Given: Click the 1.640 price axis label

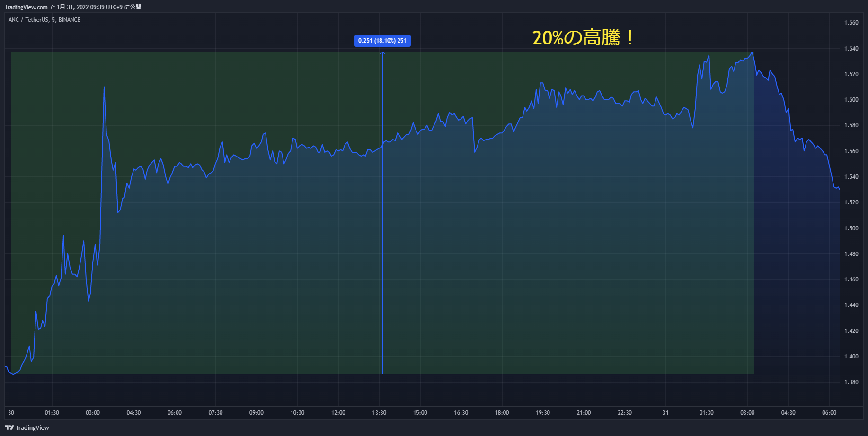Looking at the screenshot, I should coord(851,49).
